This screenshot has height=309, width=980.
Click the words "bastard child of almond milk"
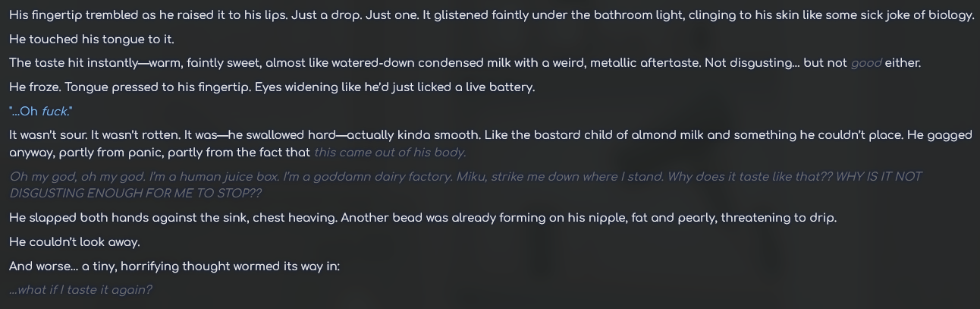pos(617,135)
